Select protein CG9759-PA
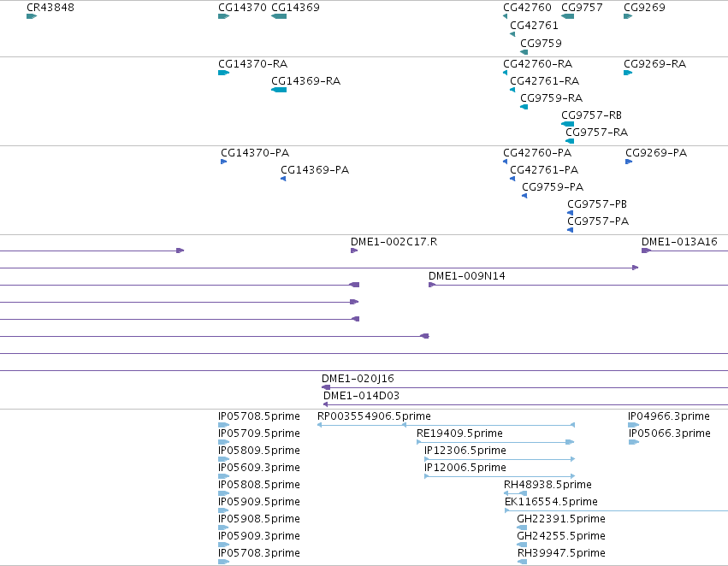The width and height of the screenshot is (728, 566). click(553, 187)
